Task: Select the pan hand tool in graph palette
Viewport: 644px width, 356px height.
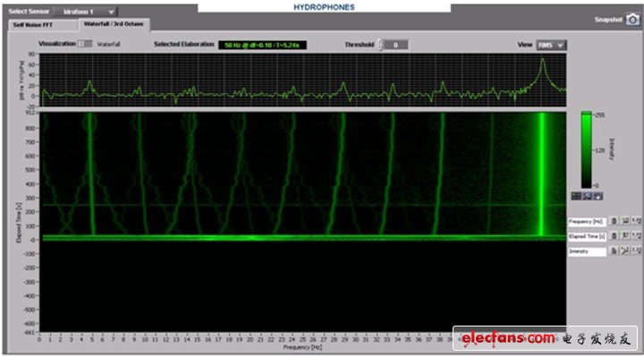Action: click(597, 196)
